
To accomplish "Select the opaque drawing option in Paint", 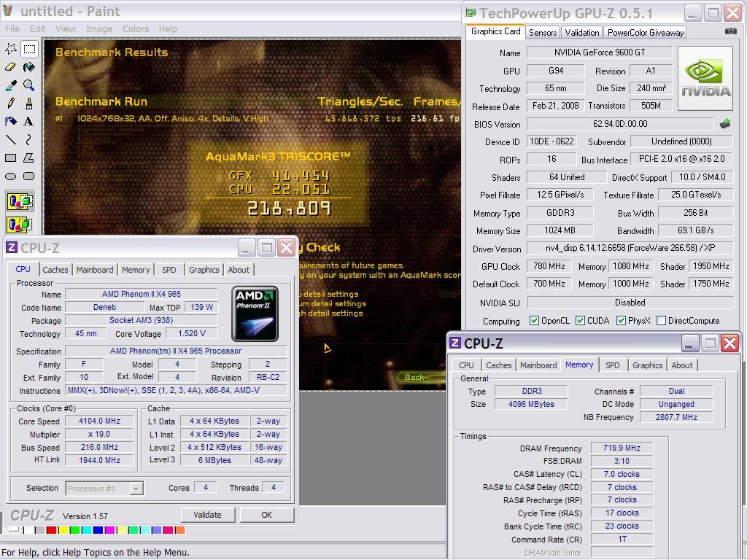I will [20, 202].
